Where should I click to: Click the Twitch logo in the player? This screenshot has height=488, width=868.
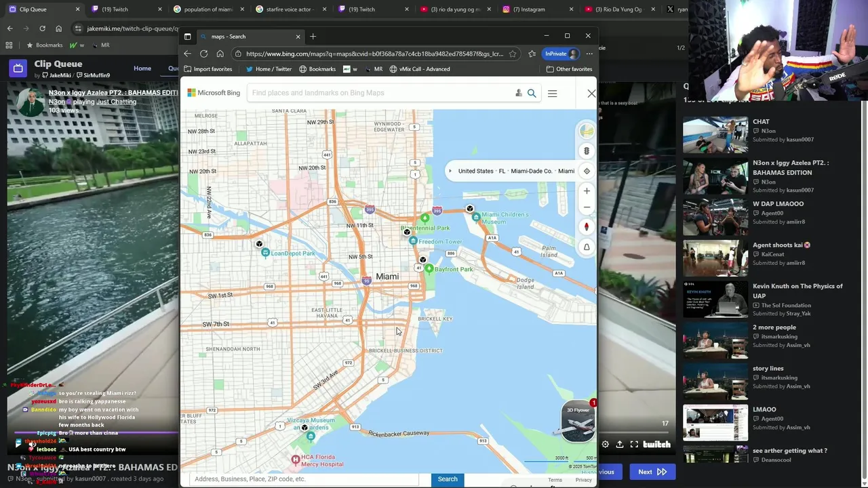pos(656,445)
